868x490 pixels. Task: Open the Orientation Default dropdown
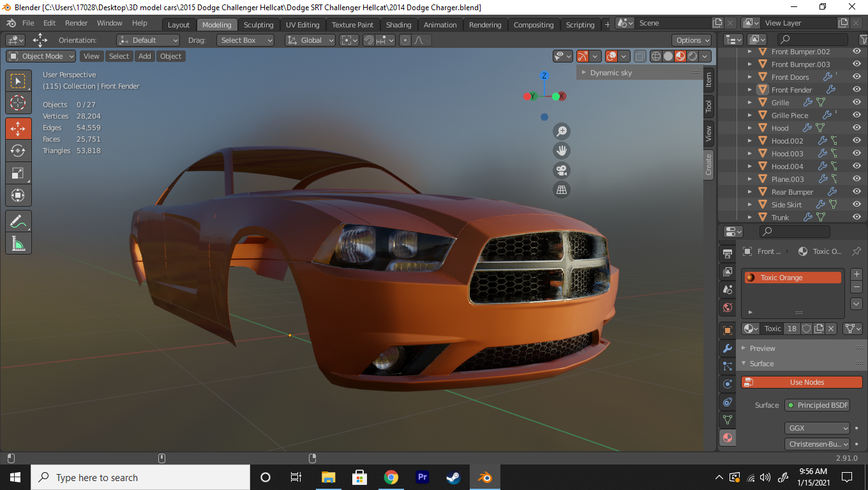(x=148, y=40)
